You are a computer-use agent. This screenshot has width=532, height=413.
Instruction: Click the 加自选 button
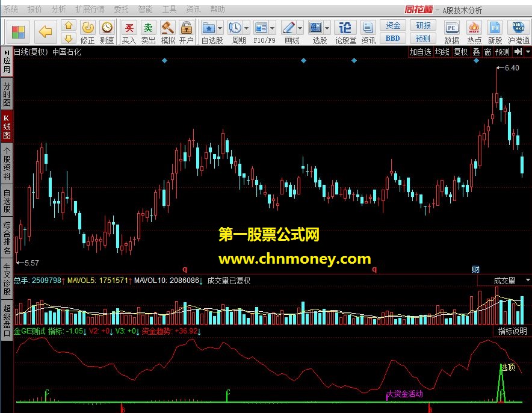click(420, 52)
